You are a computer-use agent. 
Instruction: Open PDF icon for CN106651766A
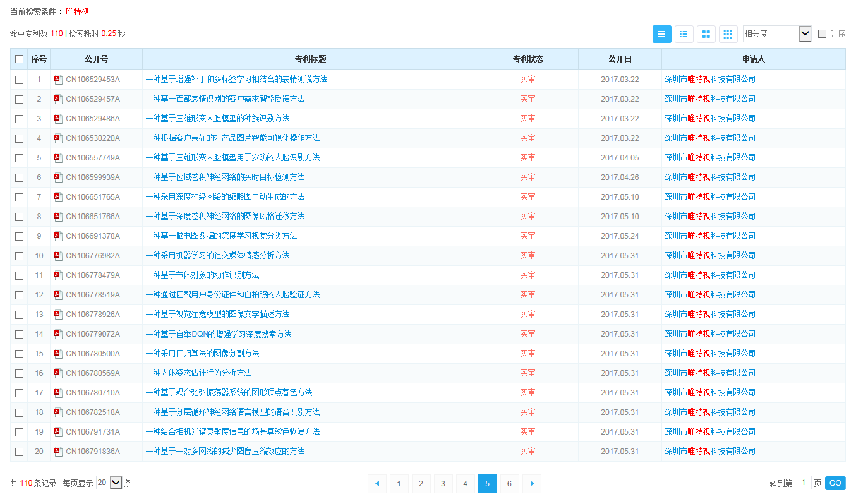click(58, 217)
